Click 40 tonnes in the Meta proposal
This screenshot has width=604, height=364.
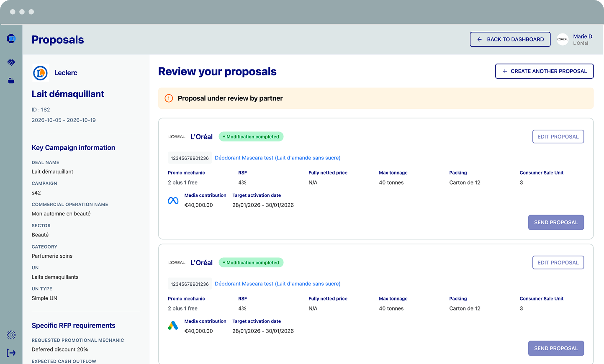click(391, 182)
